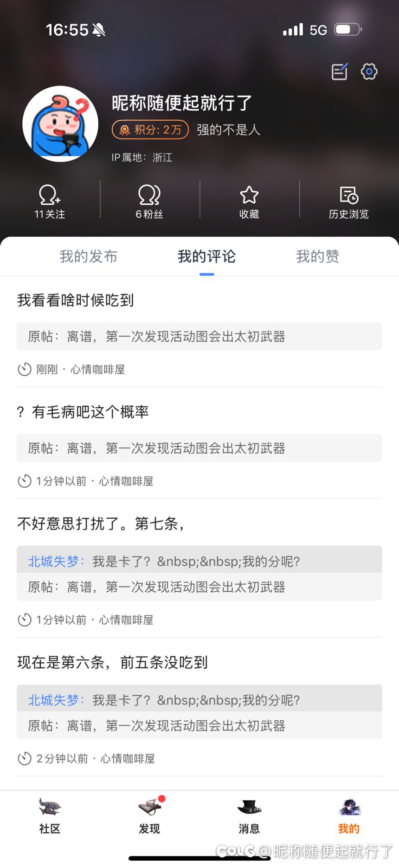
Task: Open the 11 关注 following list
Action: [x=50, y=202]
